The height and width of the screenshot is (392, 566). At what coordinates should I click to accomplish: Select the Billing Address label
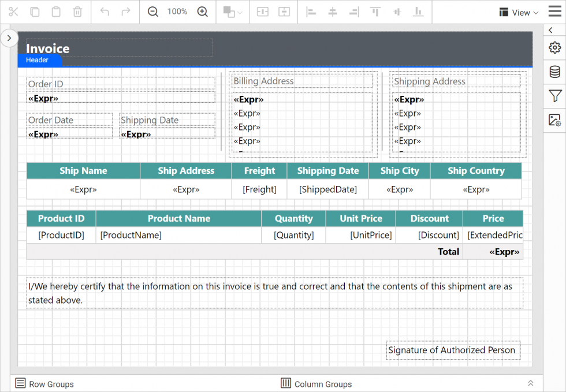(x=302, y=81)
